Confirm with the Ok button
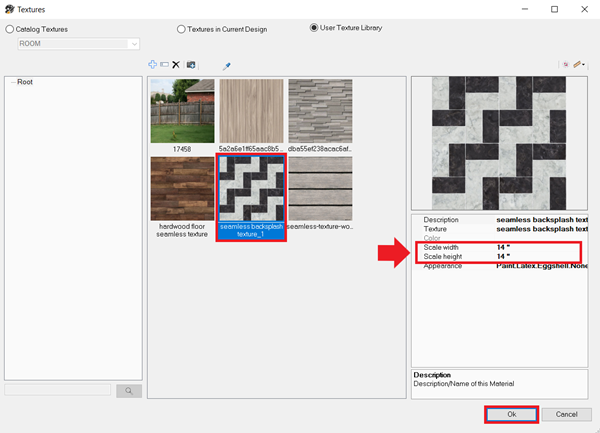The width and height of the screenshot is (600, 433). click(x=512, y=414)
